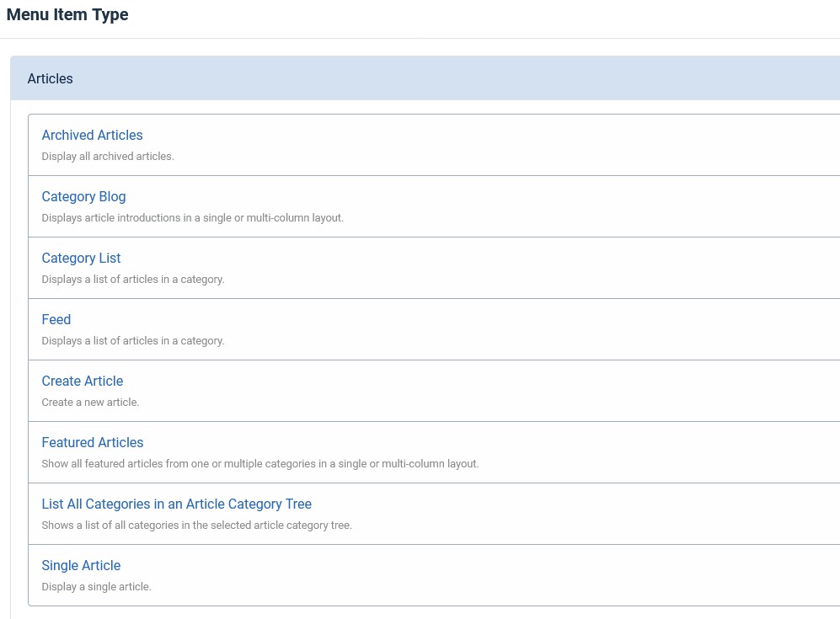Collapse the Articles accordion section
This screenshot has width=840, height=619.
coord(421,78)
